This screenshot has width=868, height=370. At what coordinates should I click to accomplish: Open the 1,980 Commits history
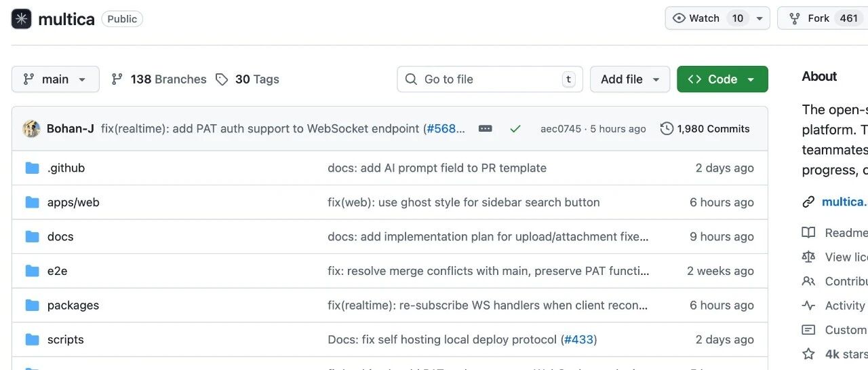click(x=705, y=129)
